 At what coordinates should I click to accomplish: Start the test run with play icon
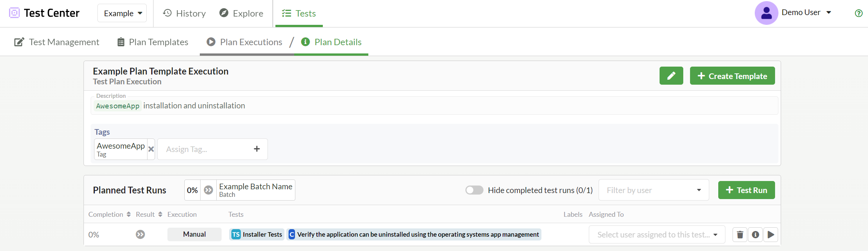(771, 234)
